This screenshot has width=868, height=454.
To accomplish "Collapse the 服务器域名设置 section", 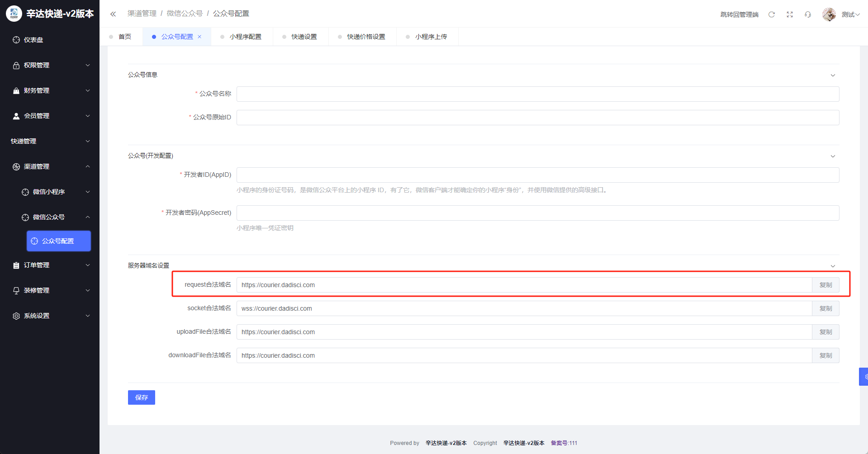I will 833,266.
